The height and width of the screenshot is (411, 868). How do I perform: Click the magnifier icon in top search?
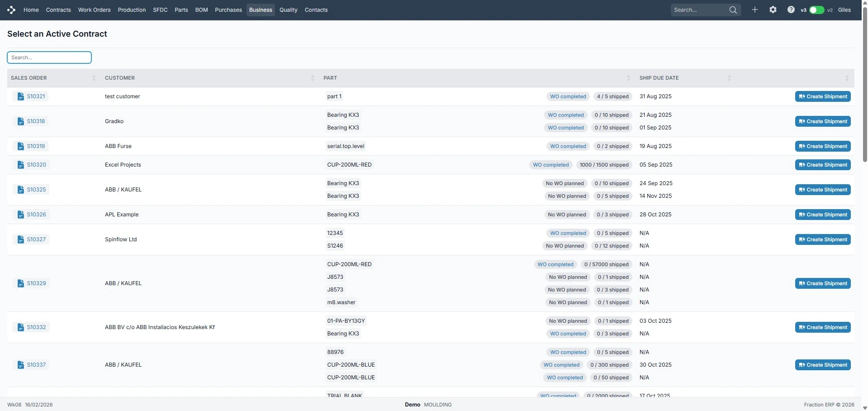pos(733,10)
